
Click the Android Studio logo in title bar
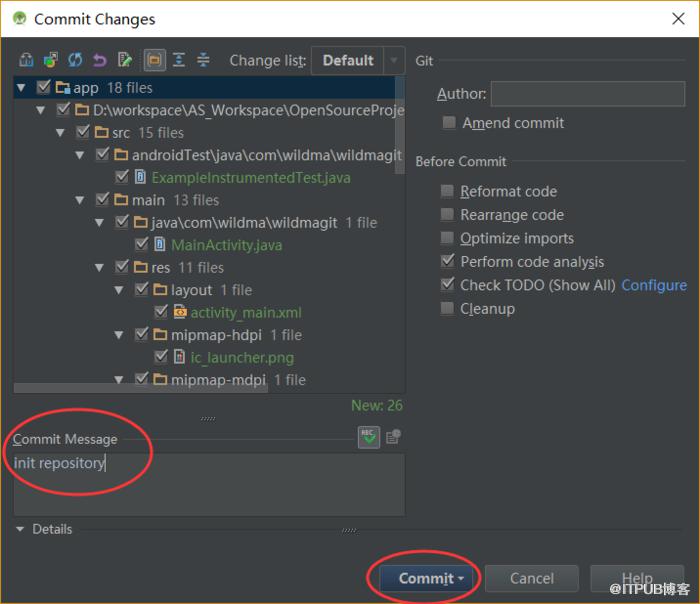20,18
